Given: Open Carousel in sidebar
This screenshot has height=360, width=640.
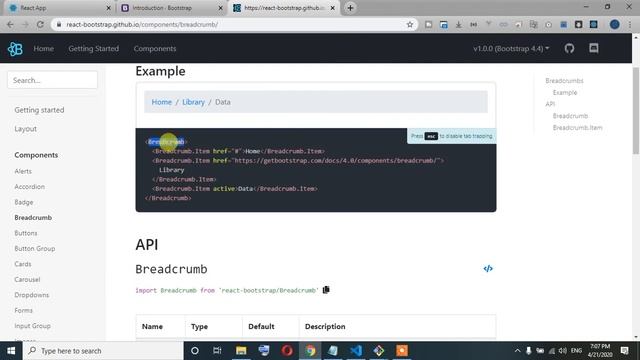Looking at the screenshot, I should [x=27, y=280].
